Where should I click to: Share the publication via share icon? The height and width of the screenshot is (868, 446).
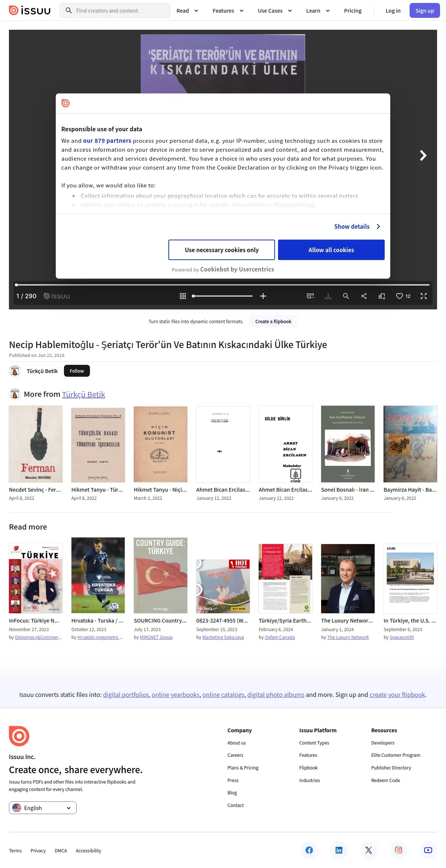click(364, 296)
